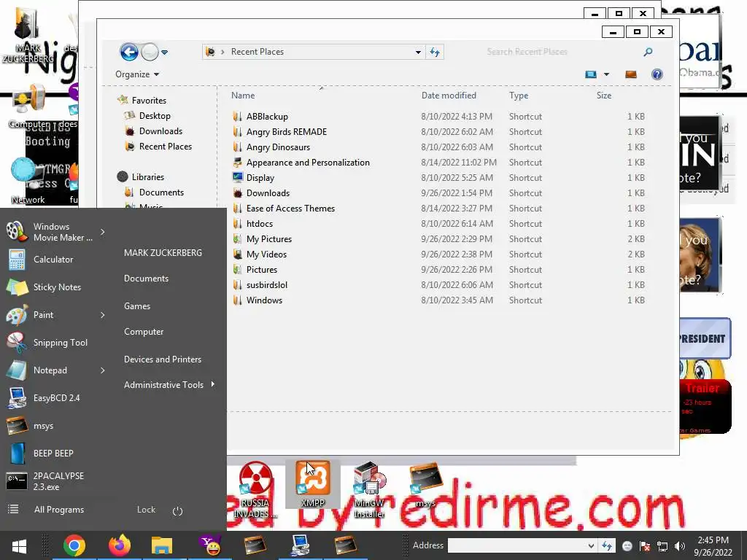This screenshot has height=560, width=747.
Task: Click the change view icon
Action: (591, 74)
